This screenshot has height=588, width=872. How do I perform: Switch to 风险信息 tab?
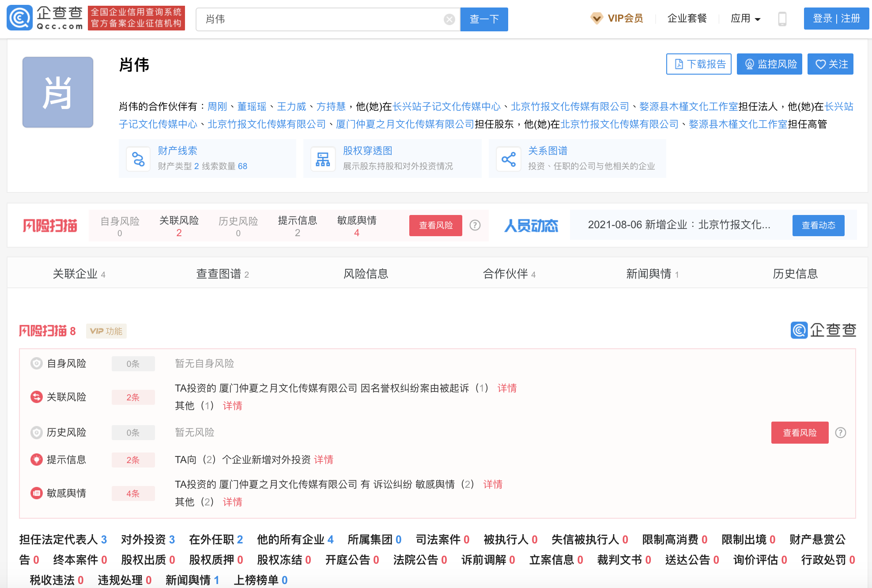pos(366,274)
